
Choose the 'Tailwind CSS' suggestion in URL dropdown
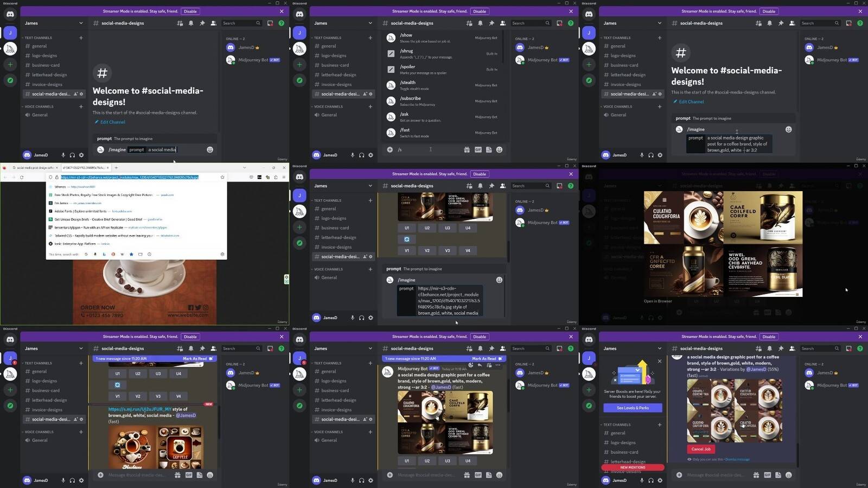click(x=103, y=236)
